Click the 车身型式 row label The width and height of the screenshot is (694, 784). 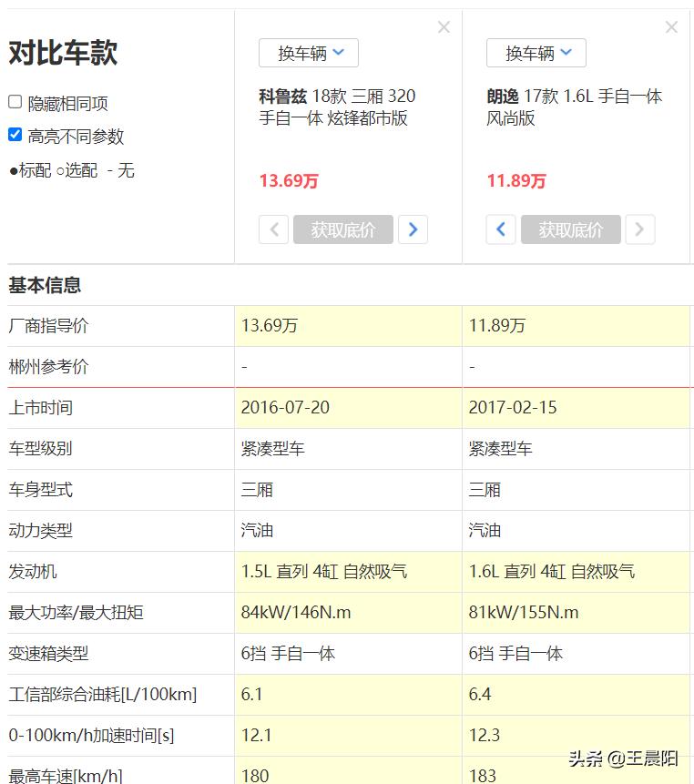(40, 490)
